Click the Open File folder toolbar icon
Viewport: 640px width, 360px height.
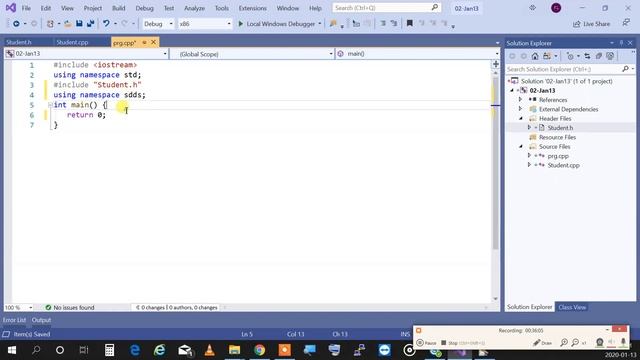pyautogui.click(x=68, y=24)
